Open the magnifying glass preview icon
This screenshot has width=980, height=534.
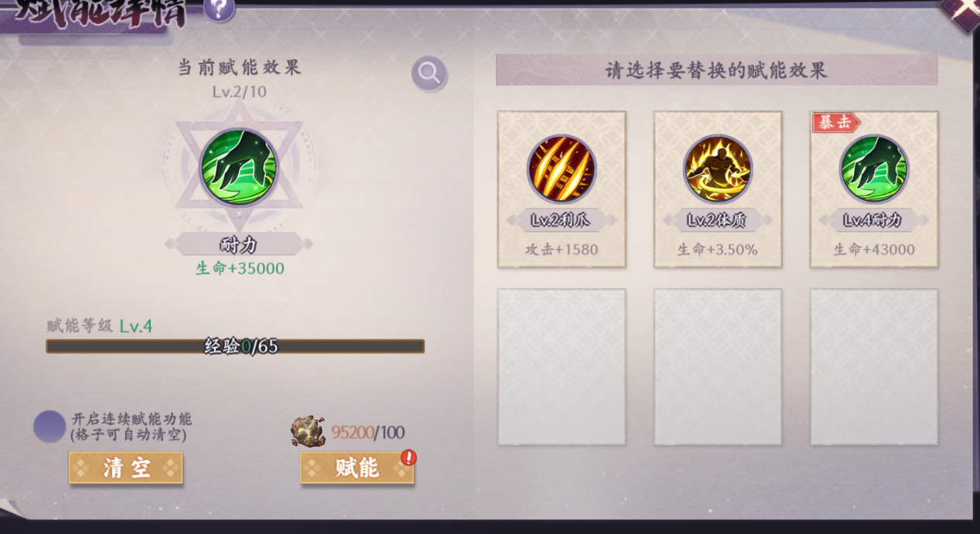pos(429,73)
